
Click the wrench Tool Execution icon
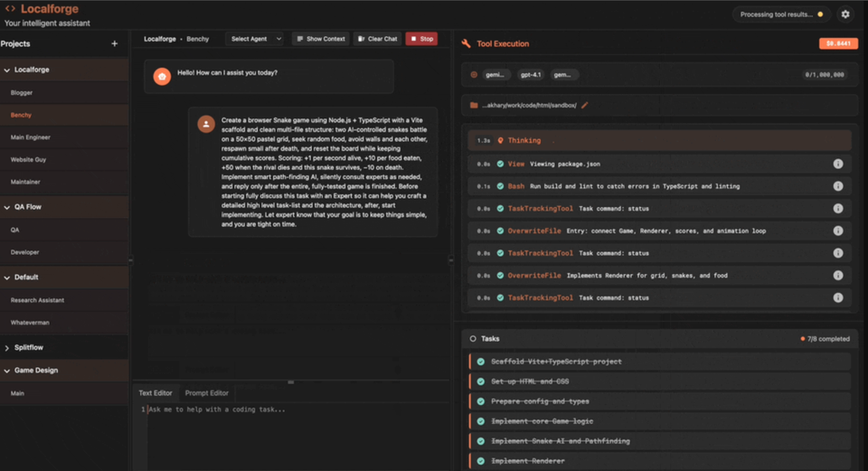(x=467, y=43)
